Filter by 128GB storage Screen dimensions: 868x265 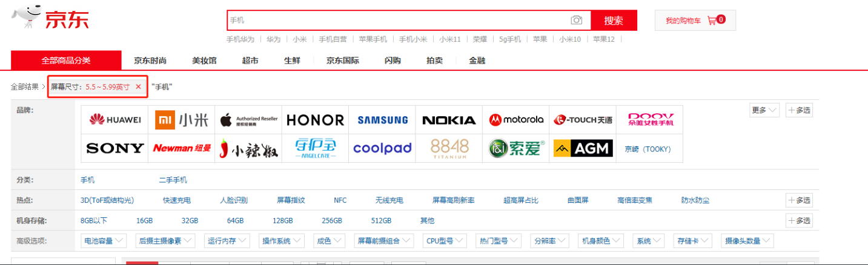tap(283, 221)
